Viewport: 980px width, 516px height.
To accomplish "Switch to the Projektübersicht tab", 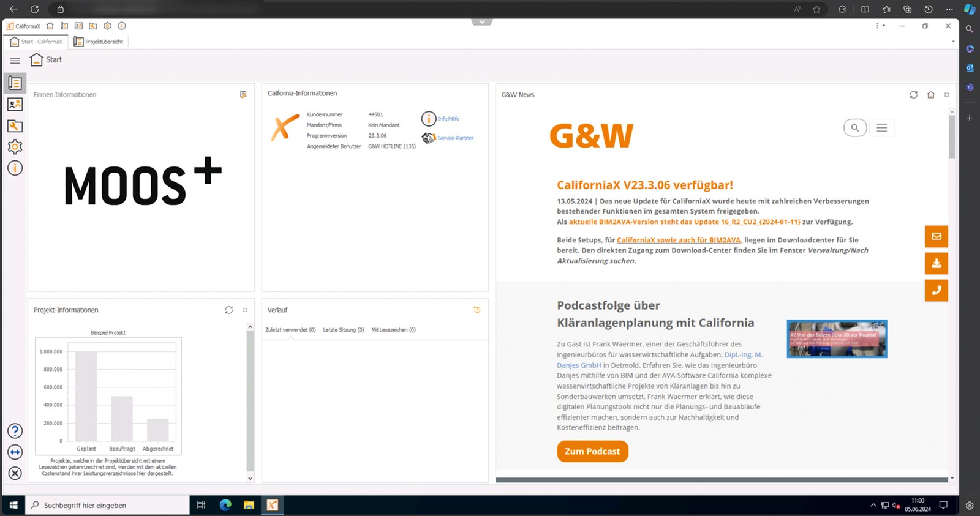I will pos(99,42).
